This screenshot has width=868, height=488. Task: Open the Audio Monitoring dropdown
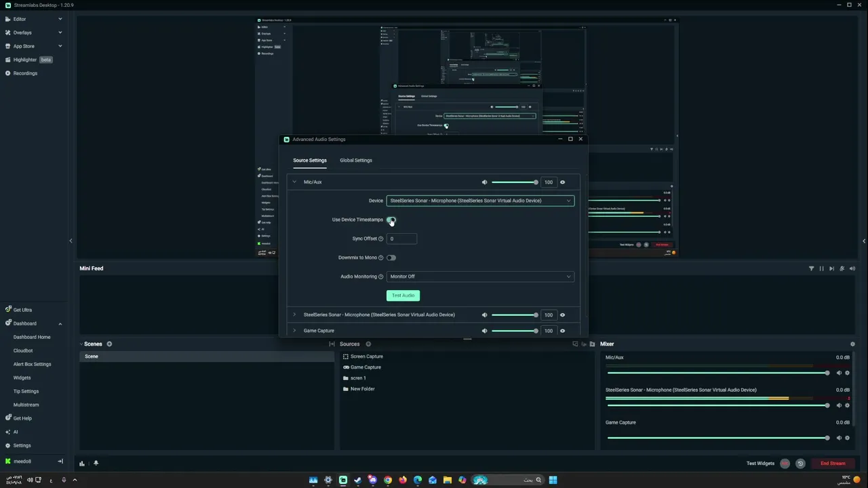[x=480, y=277]
